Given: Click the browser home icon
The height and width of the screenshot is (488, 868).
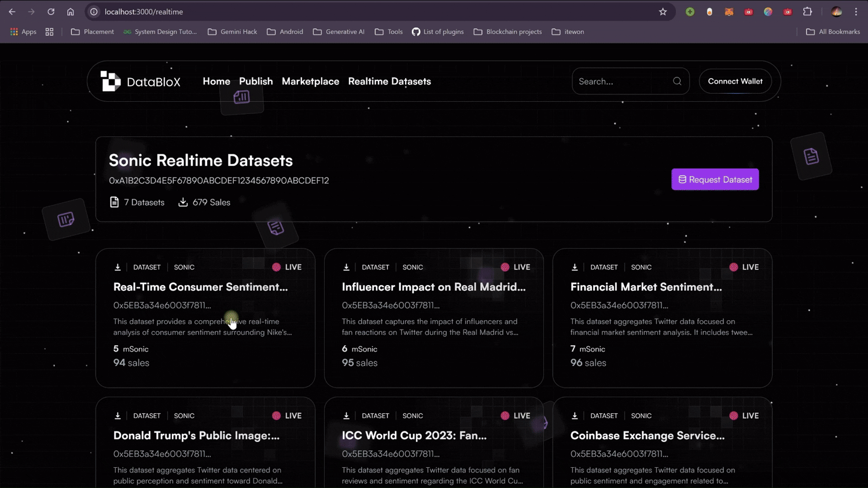Looking at the screenshot, I should (x=71, y=12).
